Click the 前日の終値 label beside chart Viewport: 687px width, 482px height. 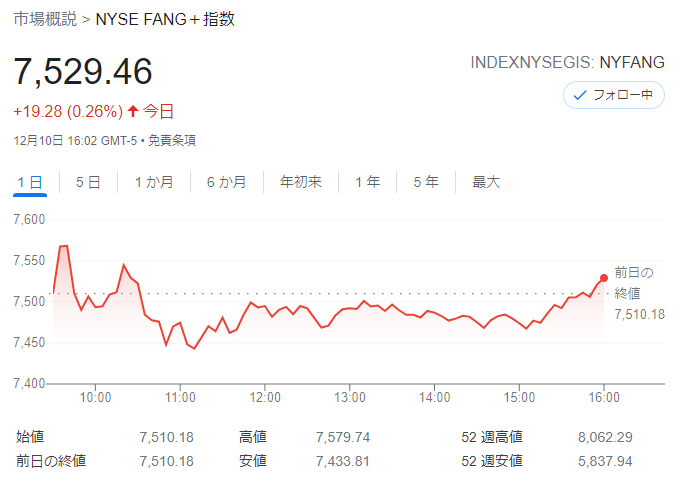634,283
